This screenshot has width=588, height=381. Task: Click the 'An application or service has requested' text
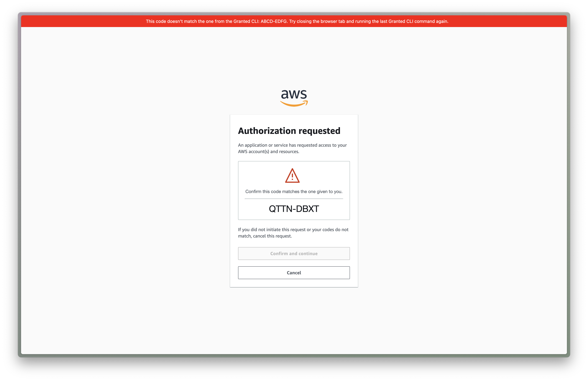(x=292, y=148)
